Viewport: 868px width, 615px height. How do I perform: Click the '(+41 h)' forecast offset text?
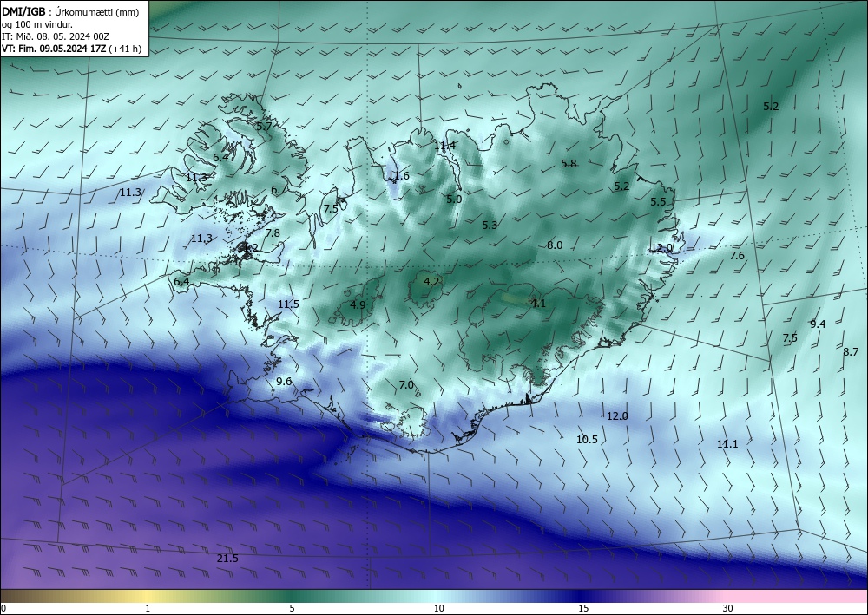point(125,49)
